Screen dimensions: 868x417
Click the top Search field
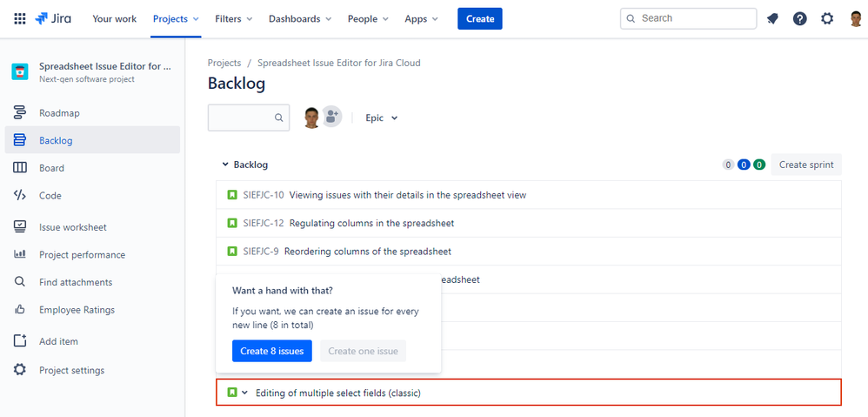point(688,18)
